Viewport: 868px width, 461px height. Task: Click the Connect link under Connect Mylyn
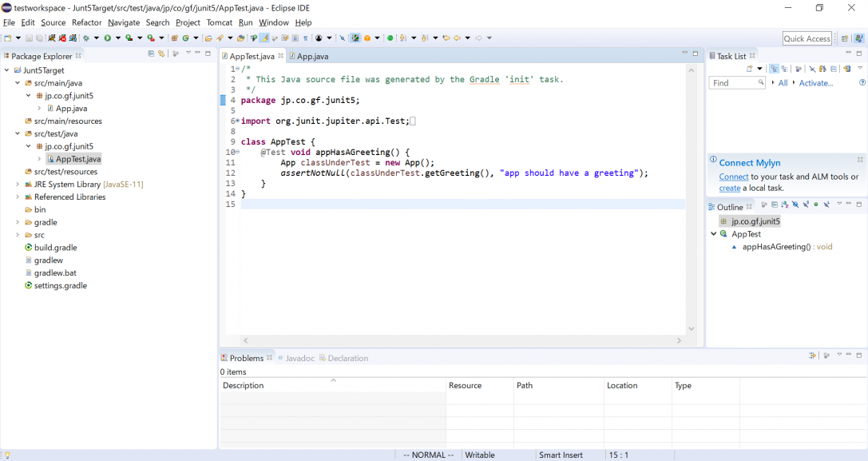[x=733, y=177]
